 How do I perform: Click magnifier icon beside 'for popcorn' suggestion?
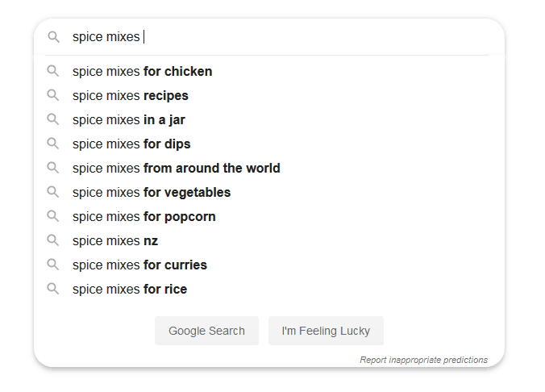pos(53,216)
